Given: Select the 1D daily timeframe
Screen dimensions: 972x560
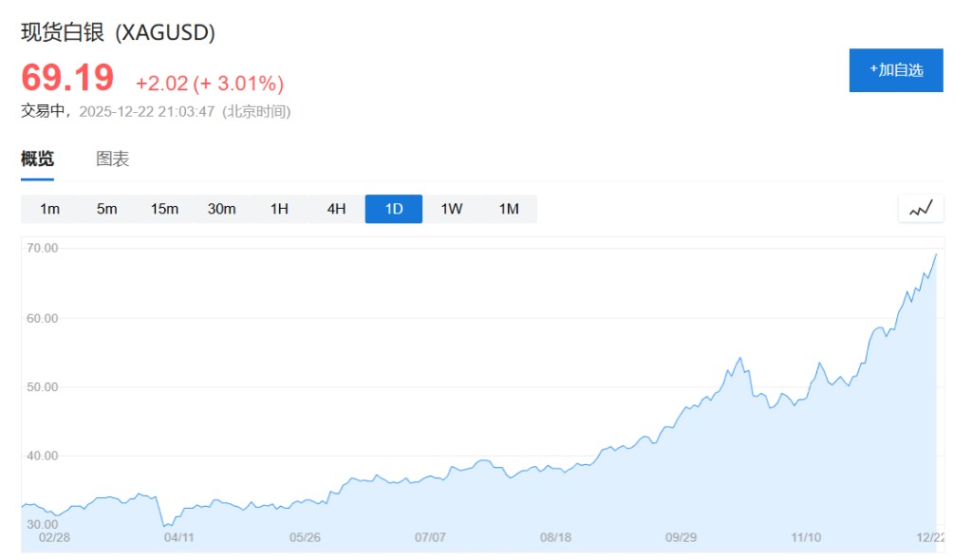Looking at the screenshot, I should [394, 209].
